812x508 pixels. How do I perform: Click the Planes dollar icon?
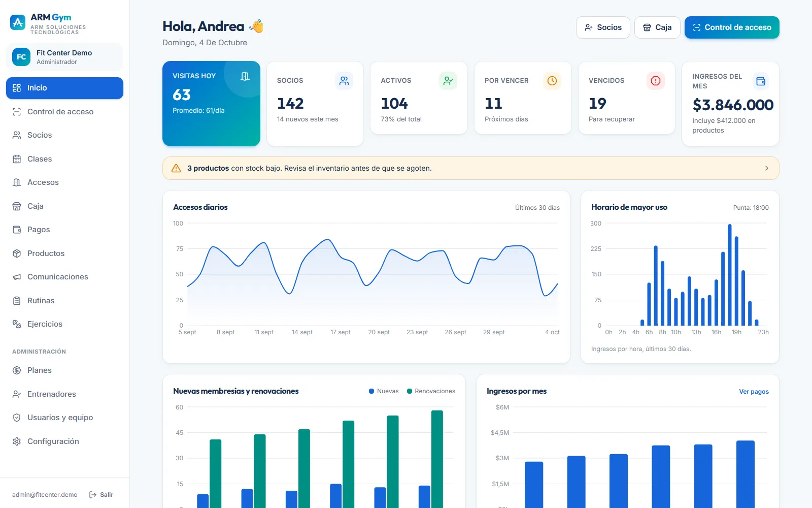[17, 370]
